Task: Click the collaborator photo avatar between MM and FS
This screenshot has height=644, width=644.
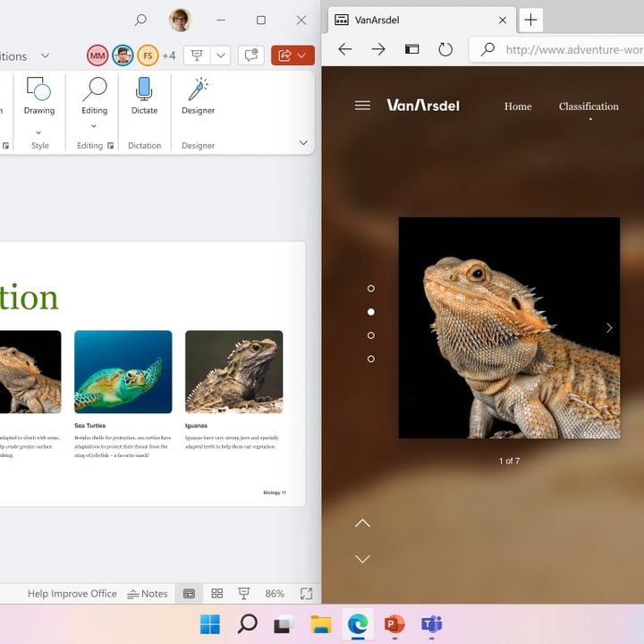Action: click(x=123, y=55)
